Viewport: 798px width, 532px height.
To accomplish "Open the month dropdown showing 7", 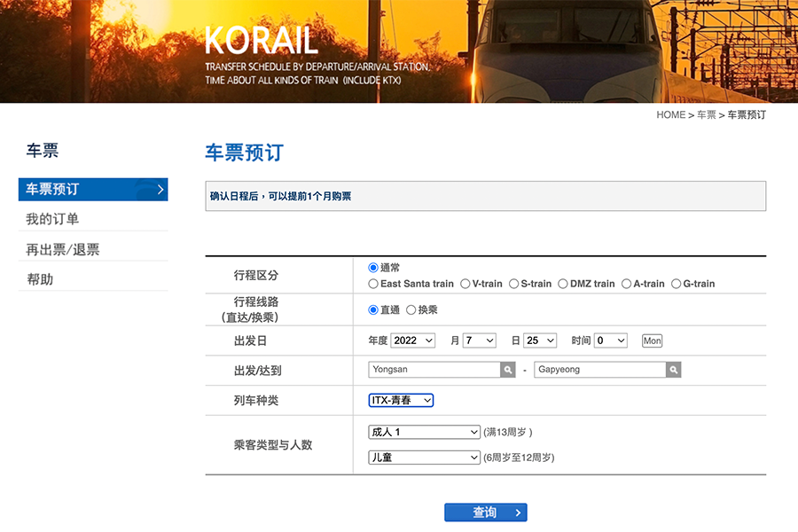I will point(479,340).
